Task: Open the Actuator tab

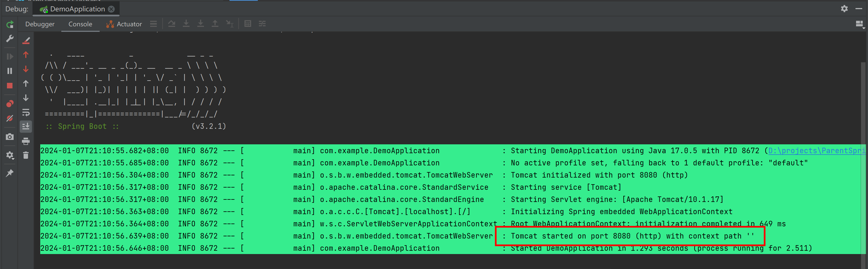Action: (x=124, y=24)
